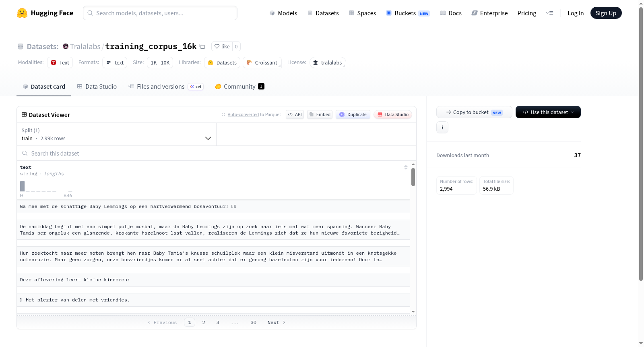Open Docs in top navigation
Viewport: 644px width, 347px height.
click(451, 13)
